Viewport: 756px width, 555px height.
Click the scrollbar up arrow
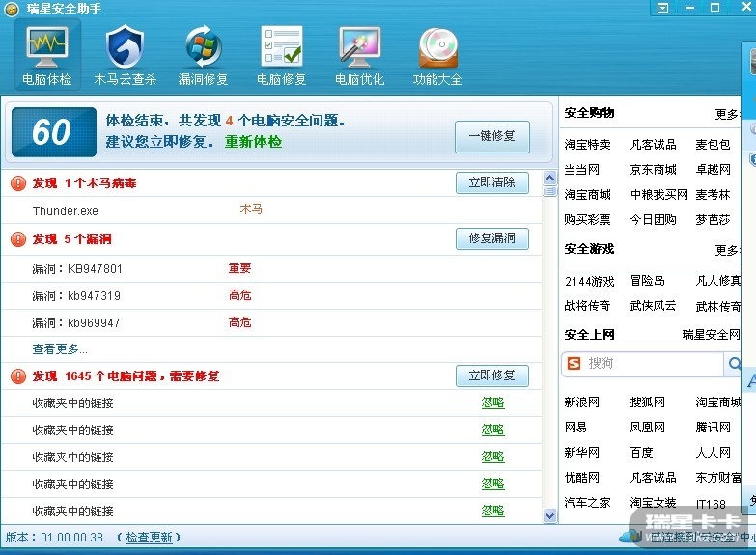click(549, 178)
